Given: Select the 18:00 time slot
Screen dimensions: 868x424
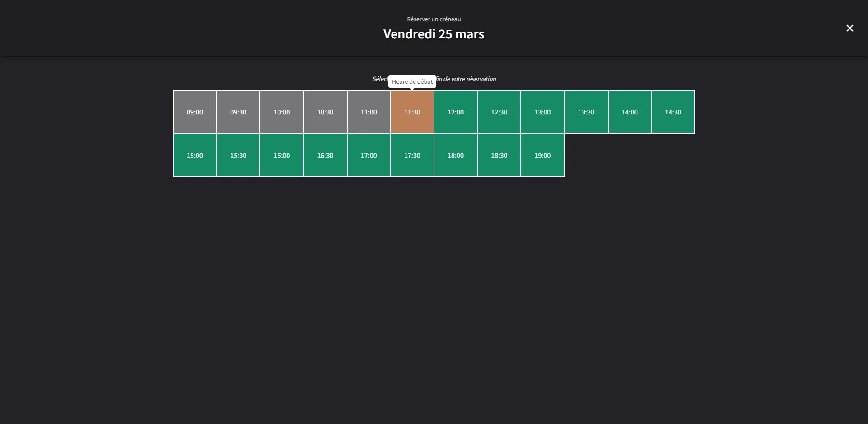Looking at the screenshot, I should [x=455, y=155].
